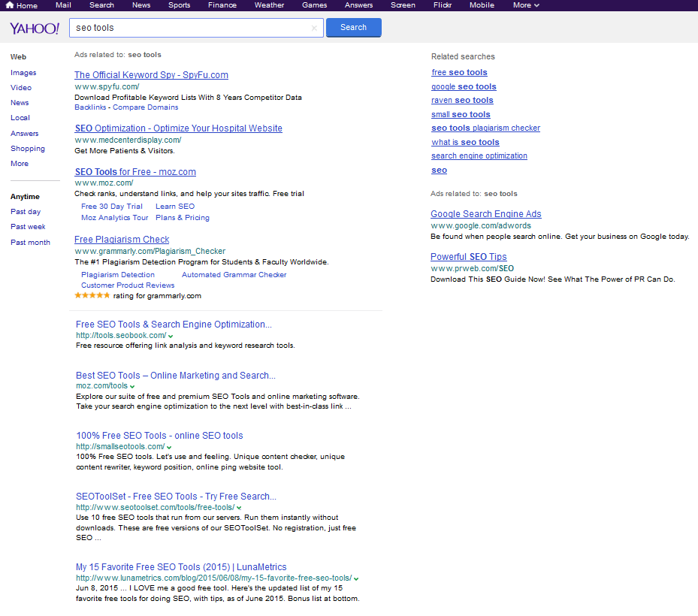Click the Finance link in top navigation

(223, 5)
